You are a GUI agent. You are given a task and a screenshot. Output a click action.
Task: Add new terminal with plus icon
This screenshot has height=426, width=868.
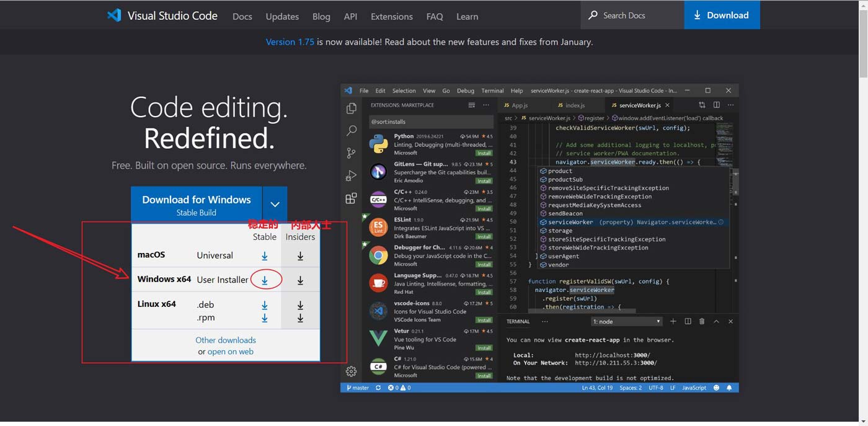click(673, 321)
